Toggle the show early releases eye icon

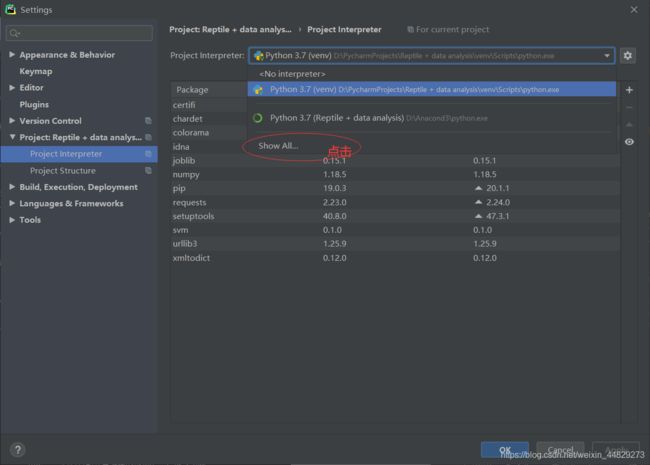(629, 142)
